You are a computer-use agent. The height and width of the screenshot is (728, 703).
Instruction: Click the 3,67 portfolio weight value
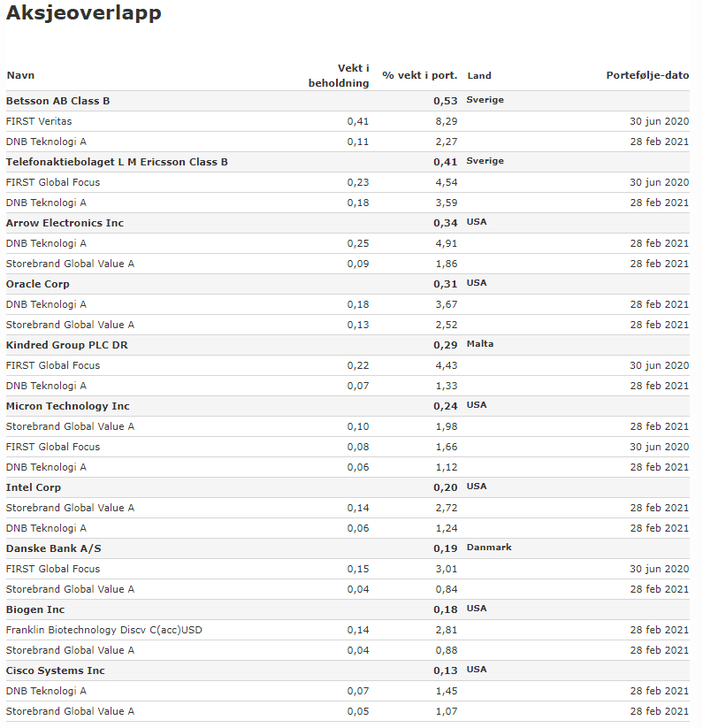(447, 304)
